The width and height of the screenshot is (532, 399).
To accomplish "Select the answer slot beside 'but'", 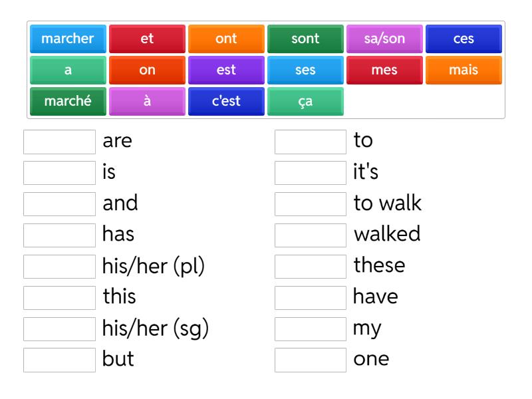I will tap(59, 359).
